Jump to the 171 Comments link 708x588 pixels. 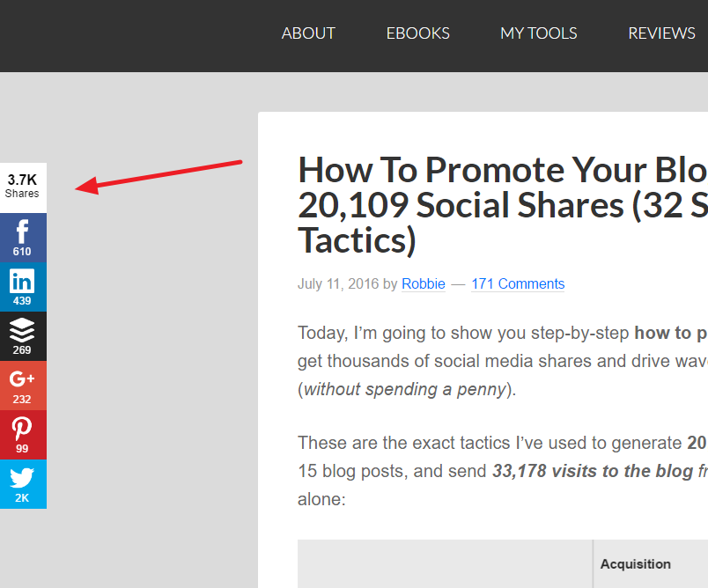coord(518,283)
